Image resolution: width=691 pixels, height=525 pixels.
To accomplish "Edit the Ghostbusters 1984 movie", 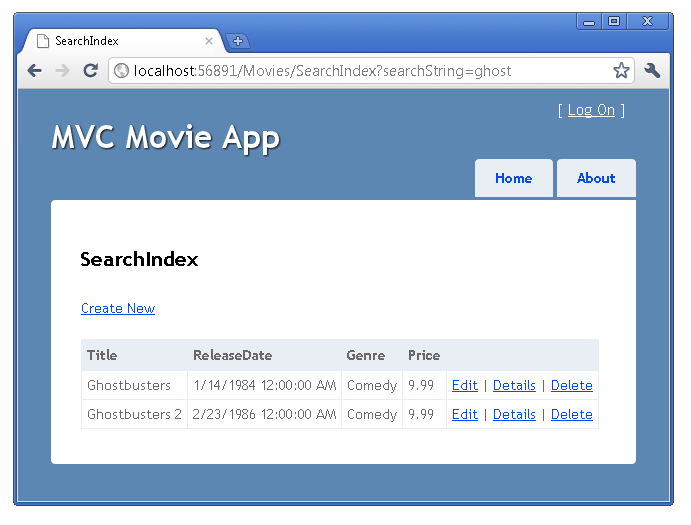I will [x=464, y=385].
